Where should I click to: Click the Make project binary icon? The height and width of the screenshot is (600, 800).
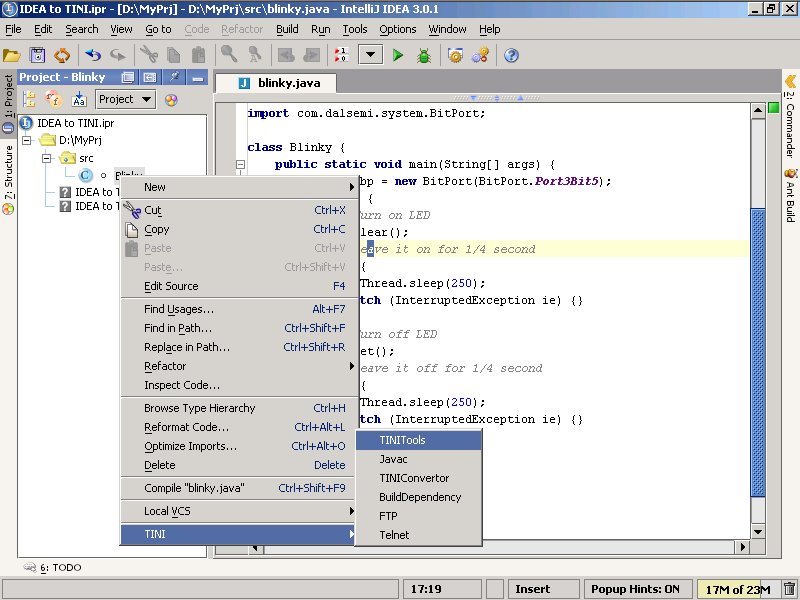click(x=341, y=55)
